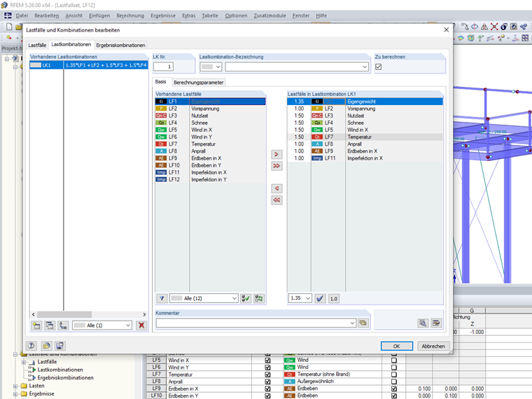Cancel the dialog with Abbrechen
The height and width of the screenshot is (399, 532).
(x=433, y=346)
